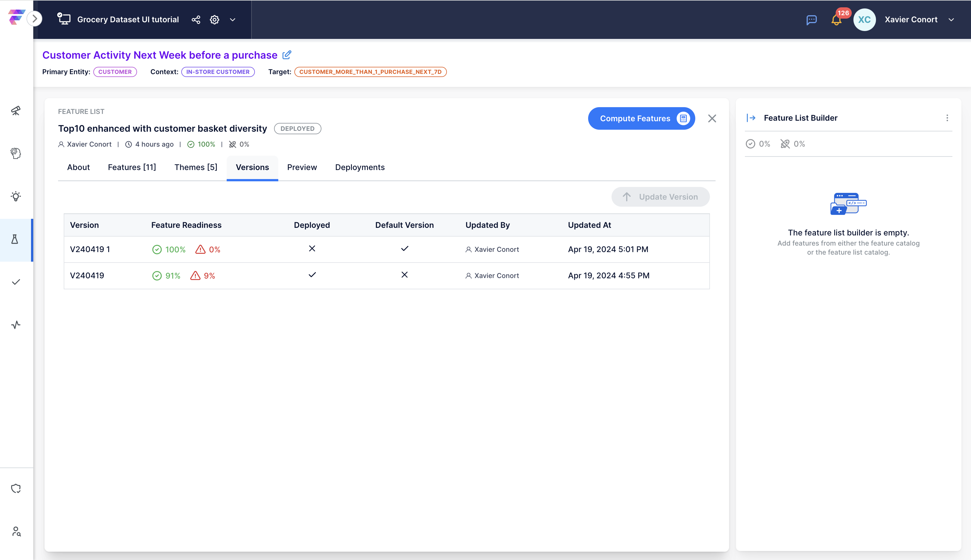Click the 100% readiness indicator under list title

[x=201, y=144]
